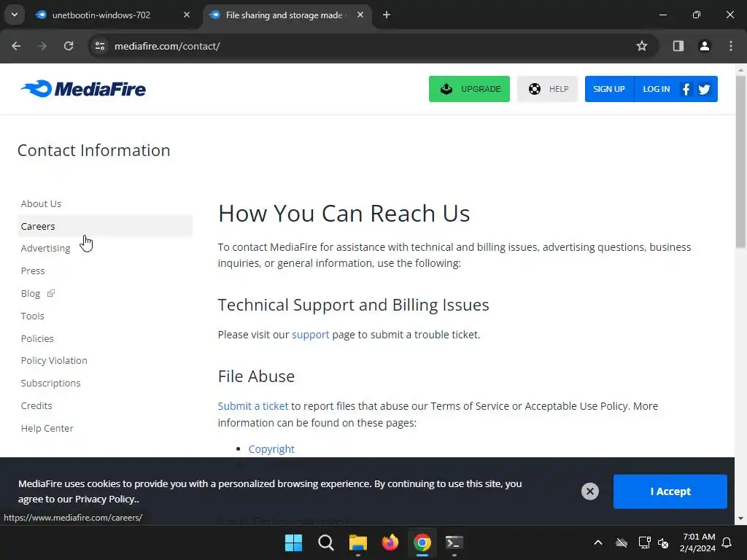This screenshot has width=747, height=560.
Task: Dismiss the cookie banner with X icon
Action: tap(589, 491)
